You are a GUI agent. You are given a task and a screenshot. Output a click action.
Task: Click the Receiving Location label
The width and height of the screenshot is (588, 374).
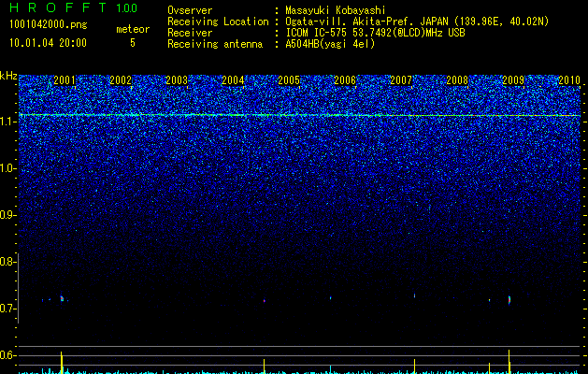218,22
